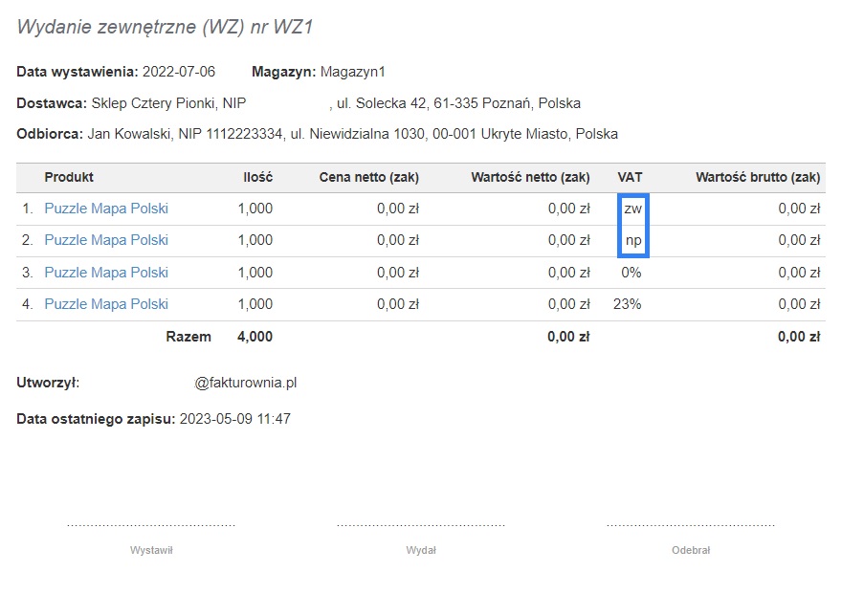Select total quantity "4,000"
The height and width of the screenshot is (616, 842).
pyautogui.click(x=255, y=337)
